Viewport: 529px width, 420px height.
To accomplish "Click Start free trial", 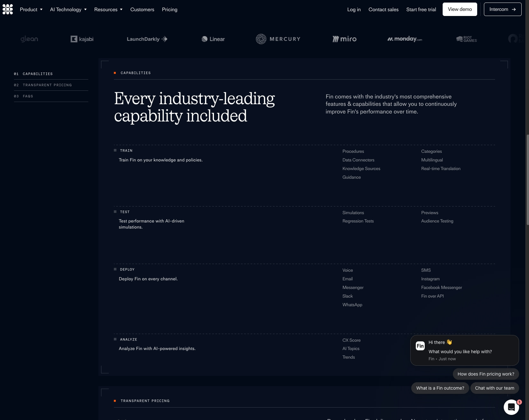I will tap(421, 10).
